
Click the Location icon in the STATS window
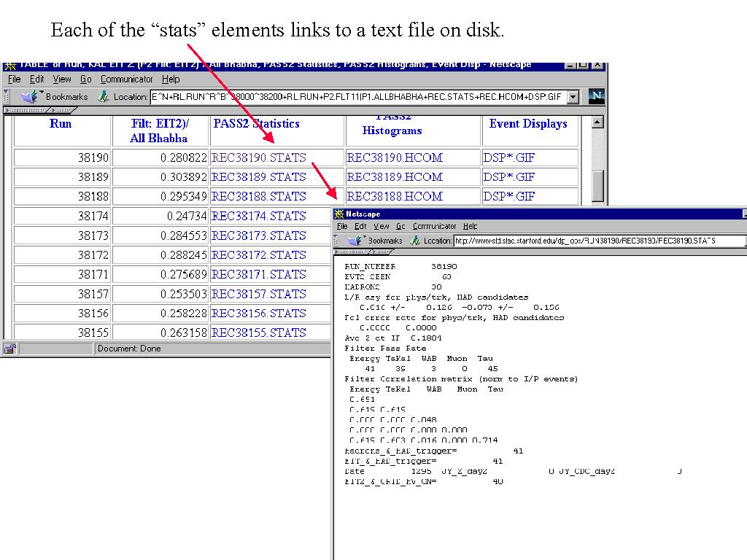point(415,241)
